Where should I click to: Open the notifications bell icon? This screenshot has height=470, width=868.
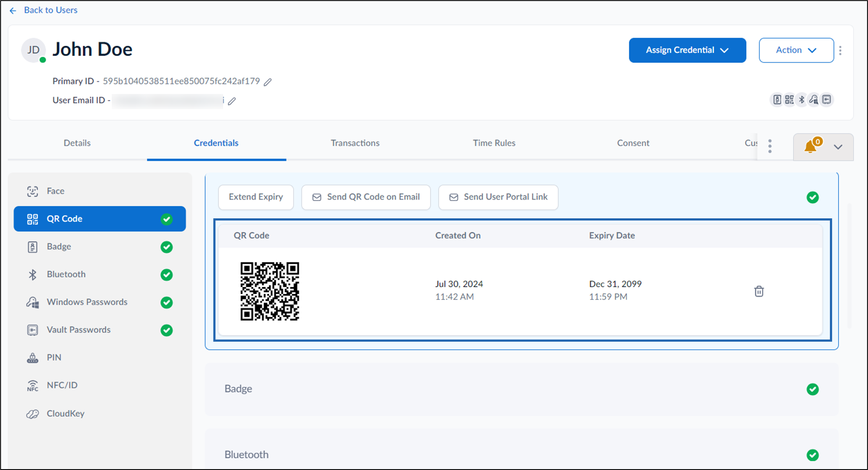point(810,146)
